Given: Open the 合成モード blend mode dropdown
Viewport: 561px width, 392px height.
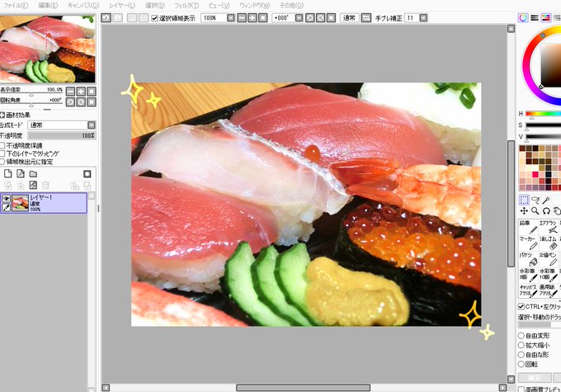Looking at the screenshot, I should [x=92, y=125].
